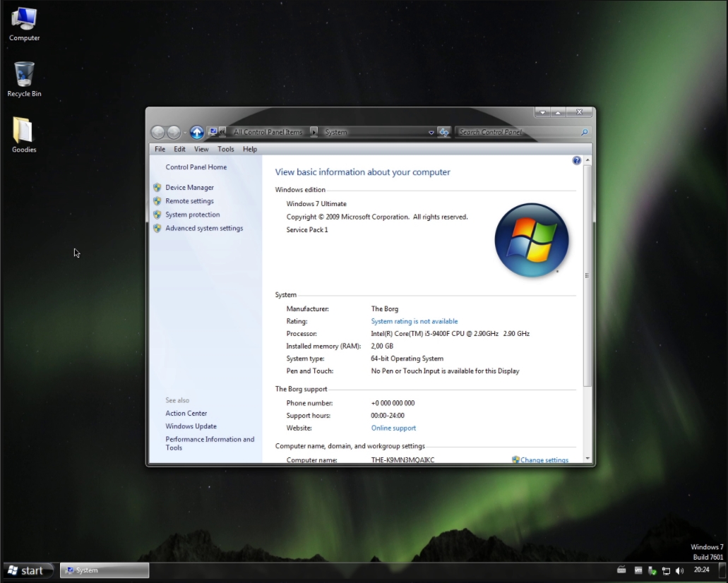The image size is (728, 583).
Task: Open Remote settings link
Action: (x=189, y=201)
